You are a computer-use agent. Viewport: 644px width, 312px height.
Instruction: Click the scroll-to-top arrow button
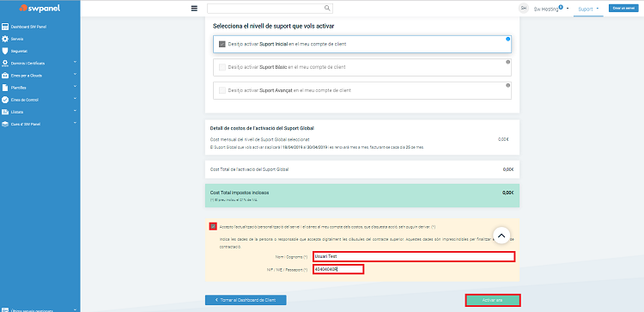[x=501, y=236]
